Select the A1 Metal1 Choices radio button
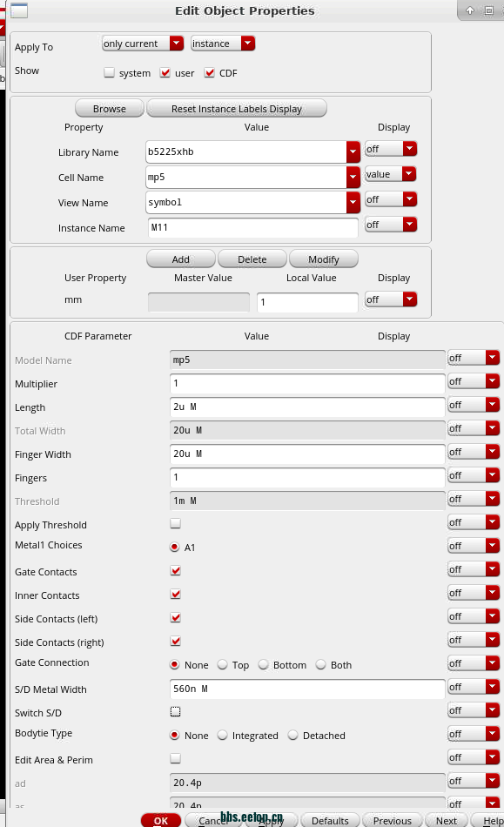 (174, 547)
